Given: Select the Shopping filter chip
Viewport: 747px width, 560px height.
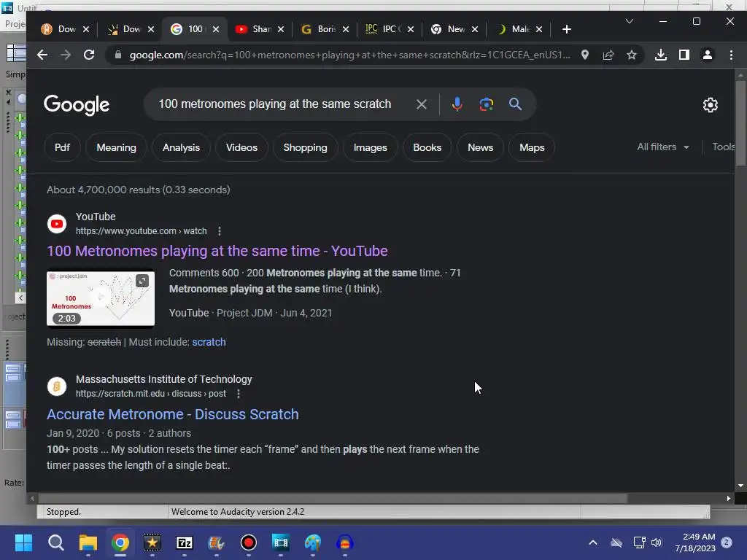Looking at the screenshot, I should click(306, 147).
